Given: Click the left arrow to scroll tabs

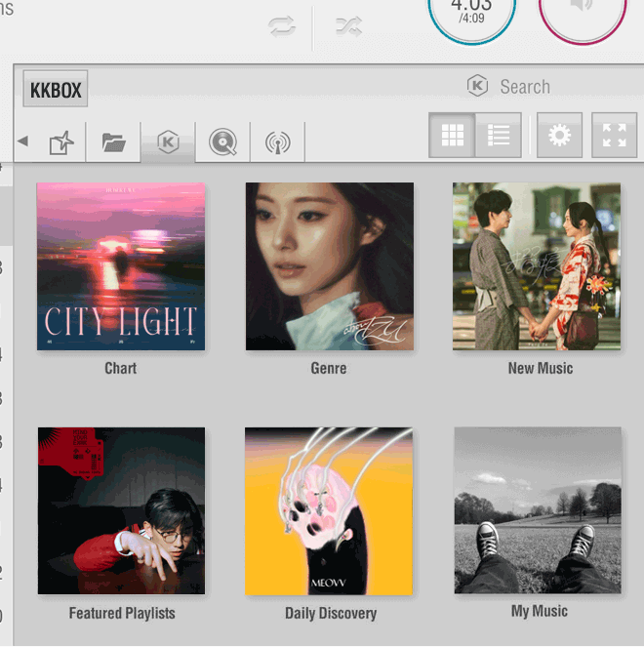Looking at the screenshot, I should [22, 142].
